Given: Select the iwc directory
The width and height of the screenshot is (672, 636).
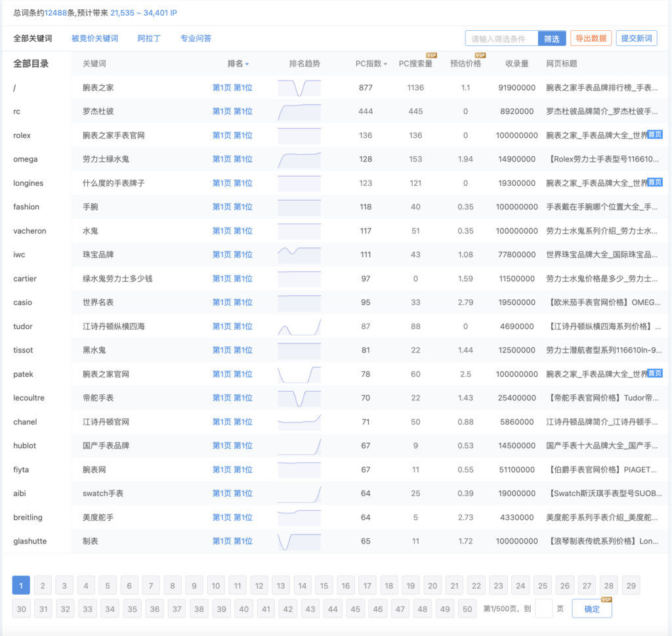Looking at the screenshot, I should pyautogui.click(x=19, y=255).
